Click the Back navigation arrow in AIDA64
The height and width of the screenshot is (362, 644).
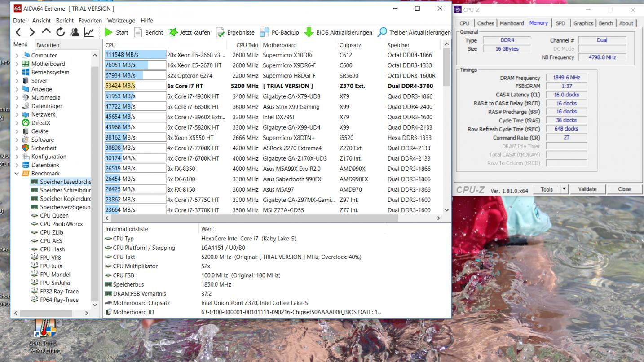(x=18, y=32)
